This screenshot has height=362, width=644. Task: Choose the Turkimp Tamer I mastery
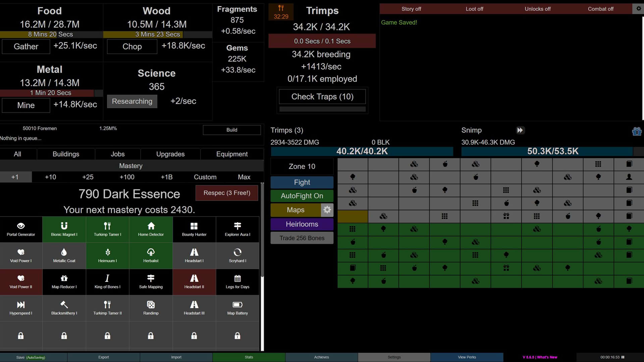[x=107, y=229]
